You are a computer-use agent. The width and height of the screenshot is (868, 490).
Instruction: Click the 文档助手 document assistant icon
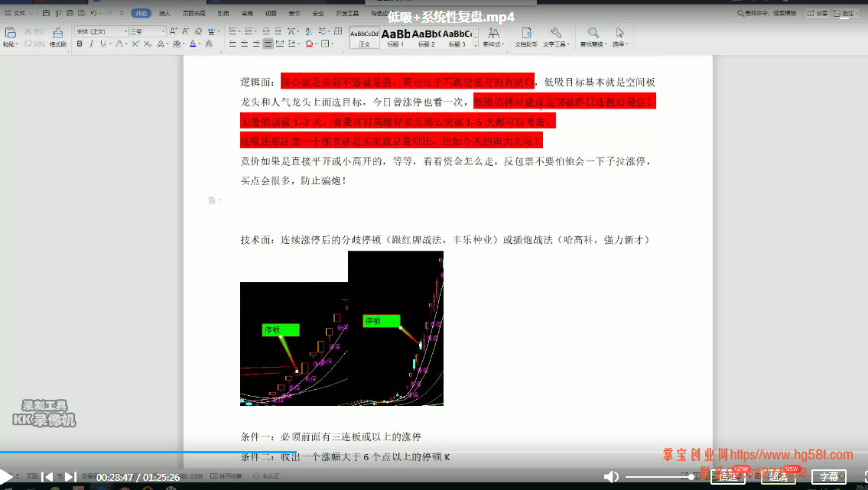[526, 37]
